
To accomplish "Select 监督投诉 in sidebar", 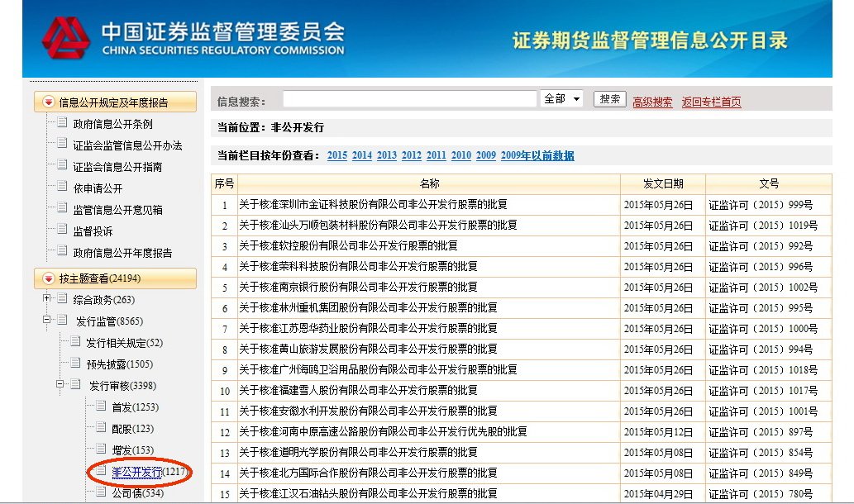I will coord(93,231).
